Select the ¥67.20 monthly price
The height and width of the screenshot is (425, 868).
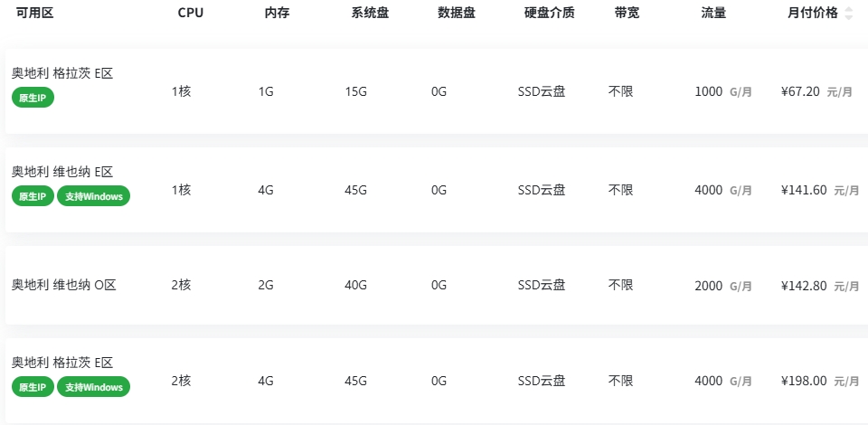tap(800, 91)
